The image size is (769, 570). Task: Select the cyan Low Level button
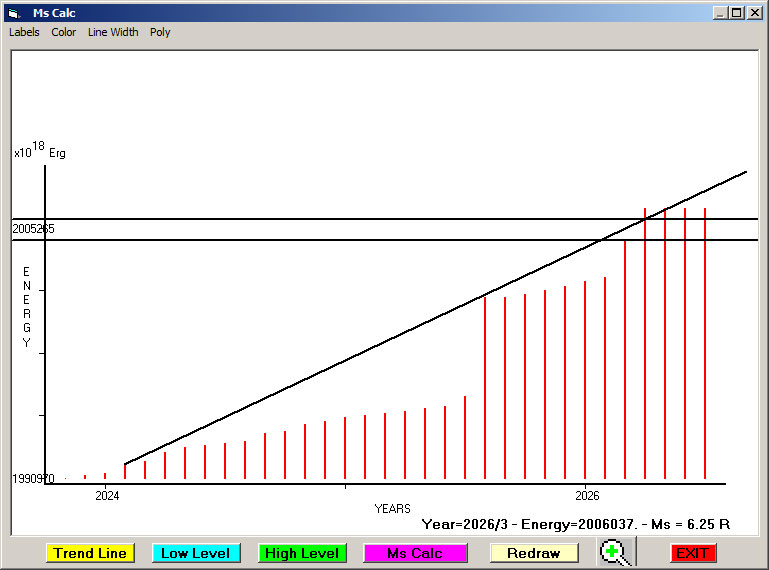tap(195, 553)
